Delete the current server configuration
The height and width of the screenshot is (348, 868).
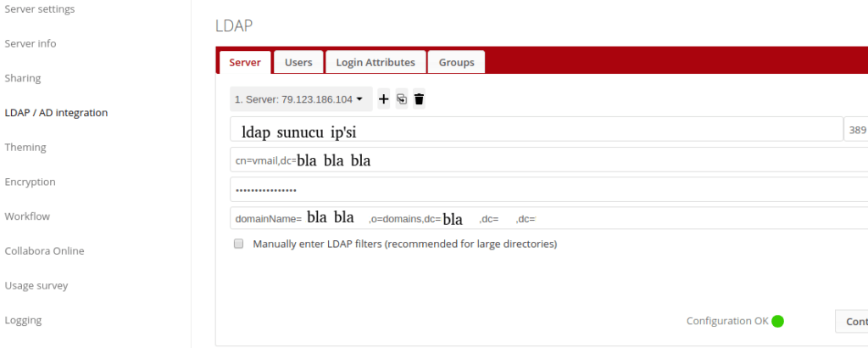click(x=419, y=99)
